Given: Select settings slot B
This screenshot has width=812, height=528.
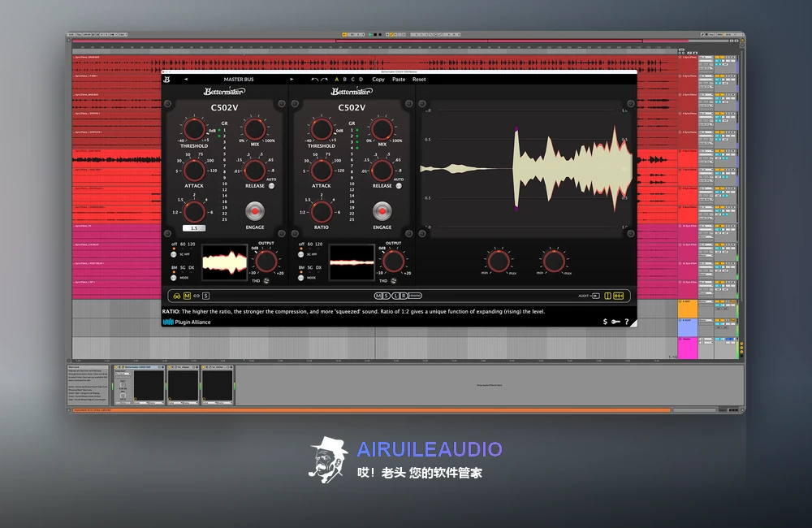Looking at the screenshot, I should [345, 80].
